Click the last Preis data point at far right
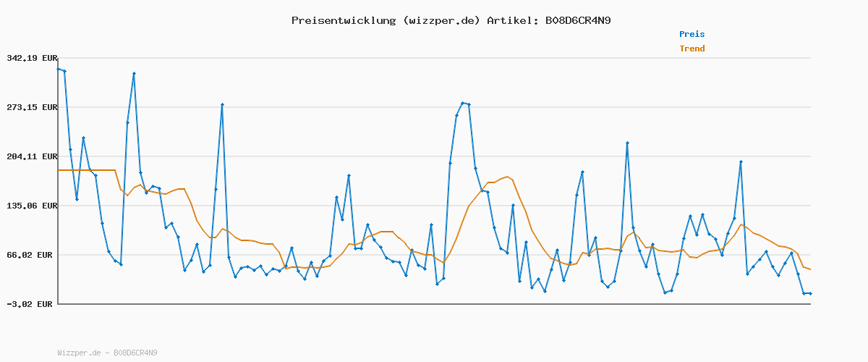This screenshot has height=362, width=868. (x=810, y=293)
